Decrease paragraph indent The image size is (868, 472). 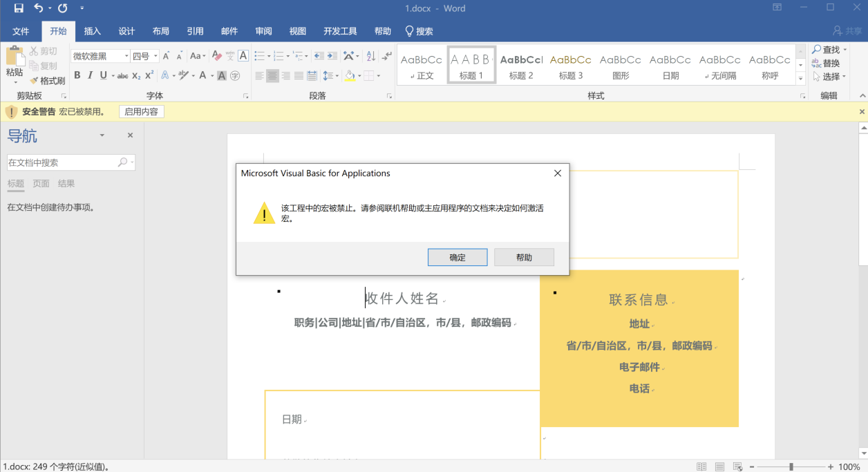coord(319,56)
